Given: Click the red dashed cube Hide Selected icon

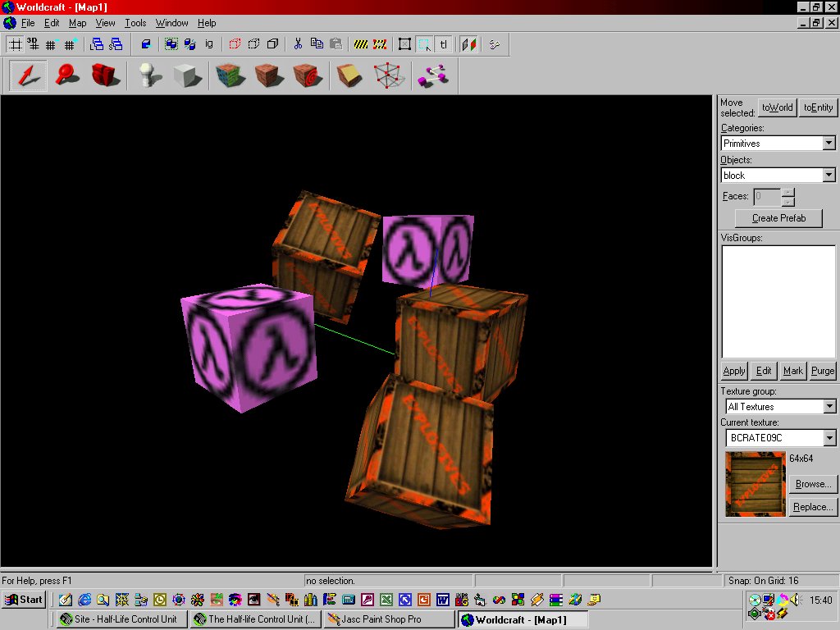Looking at the screenshot, I should click(x=235, y=44).
